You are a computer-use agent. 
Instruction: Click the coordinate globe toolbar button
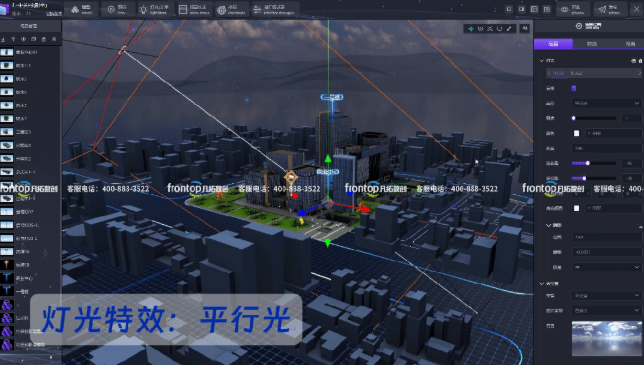[232, 9]
